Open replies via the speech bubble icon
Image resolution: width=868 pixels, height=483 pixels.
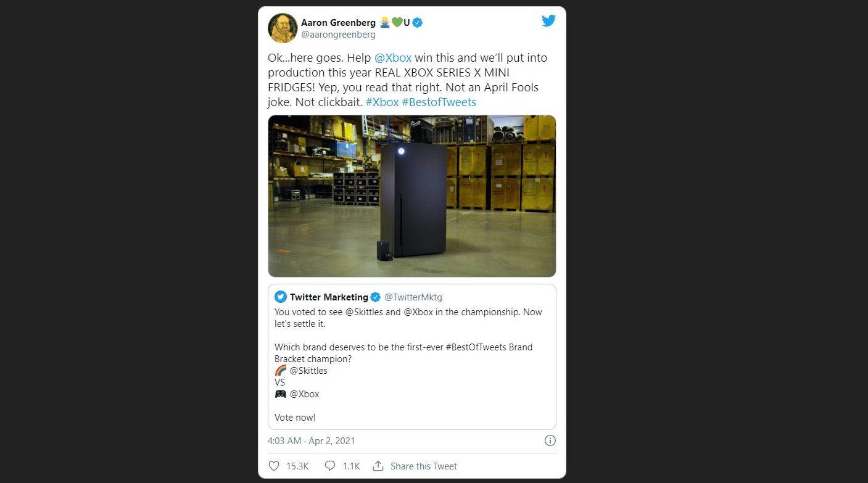point(330,466)
